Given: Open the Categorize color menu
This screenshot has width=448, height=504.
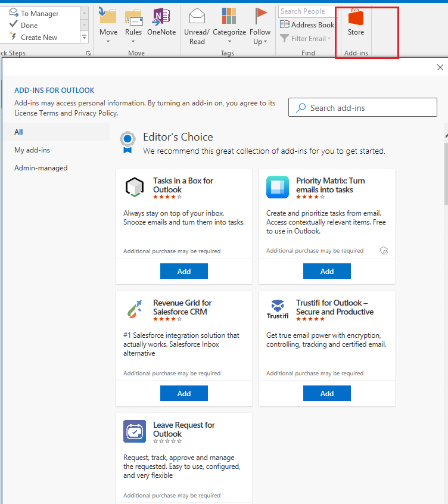Looking at the screenshot, I should click(229, 26).
